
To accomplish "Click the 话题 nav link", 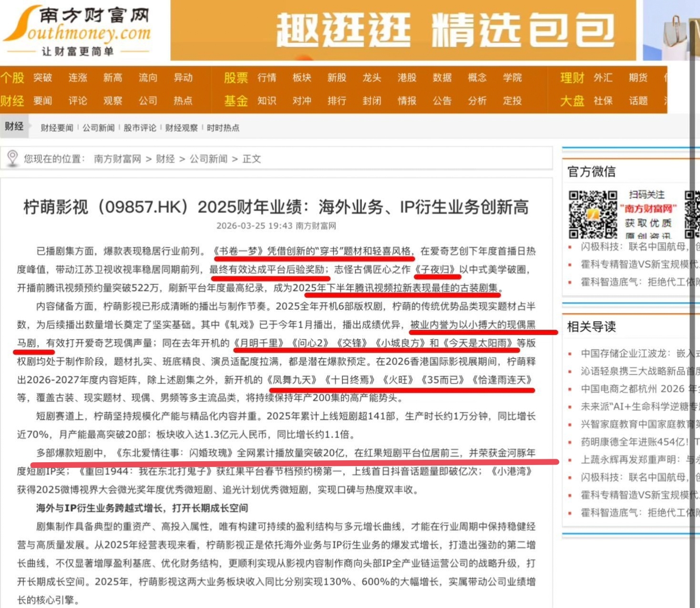I will point(638,101).
